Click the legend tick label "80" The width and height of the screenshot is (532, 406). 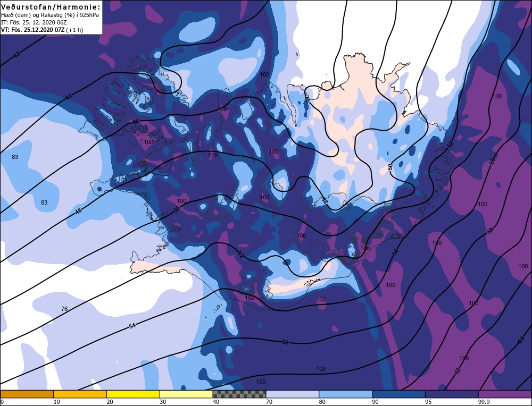point(322,402)
